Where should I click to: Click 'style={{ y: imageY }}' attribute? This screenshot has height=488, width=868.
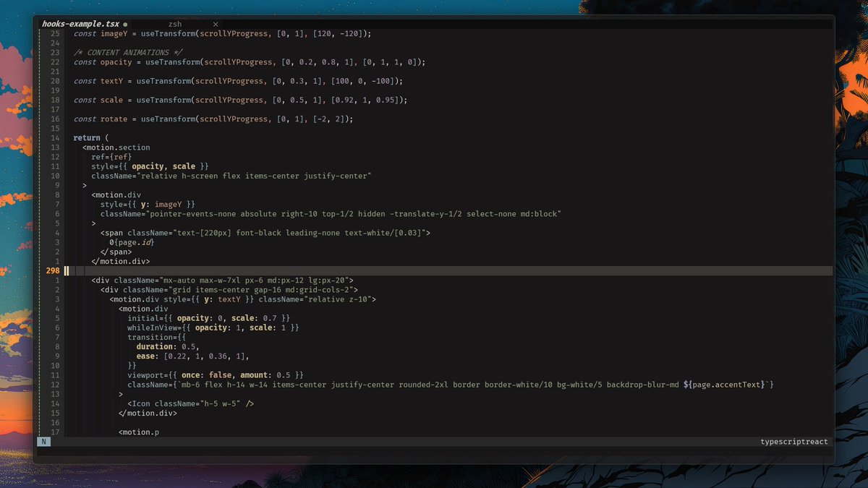tap(148, 205)
